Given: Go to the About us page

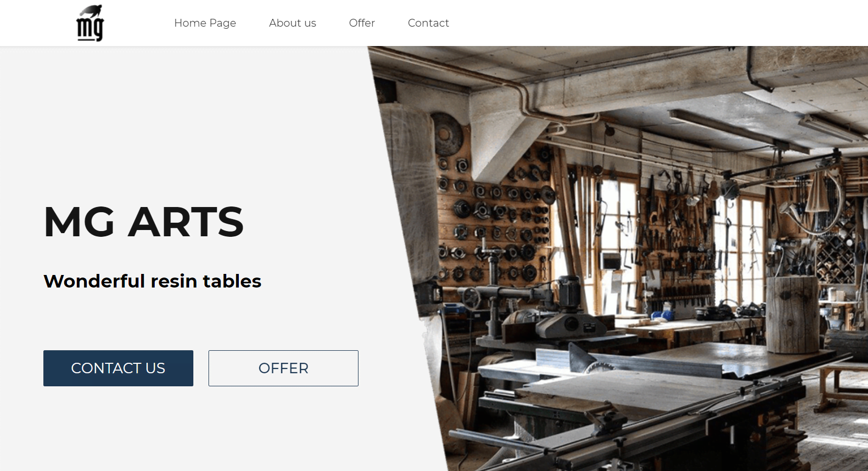Looking at the screenshot, I should pos(293,23).
